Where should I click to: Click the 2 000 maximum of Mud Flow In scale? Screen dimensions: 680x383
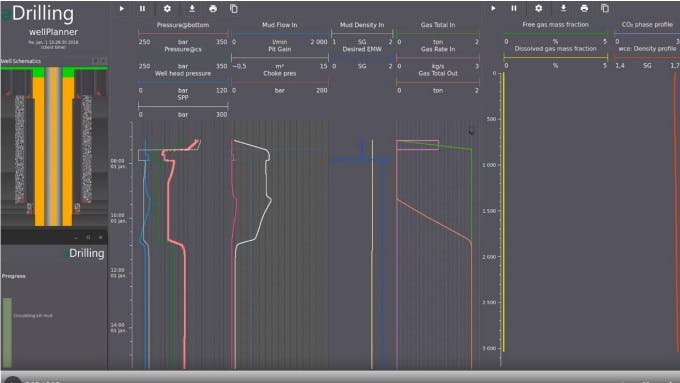pos(319,42)
